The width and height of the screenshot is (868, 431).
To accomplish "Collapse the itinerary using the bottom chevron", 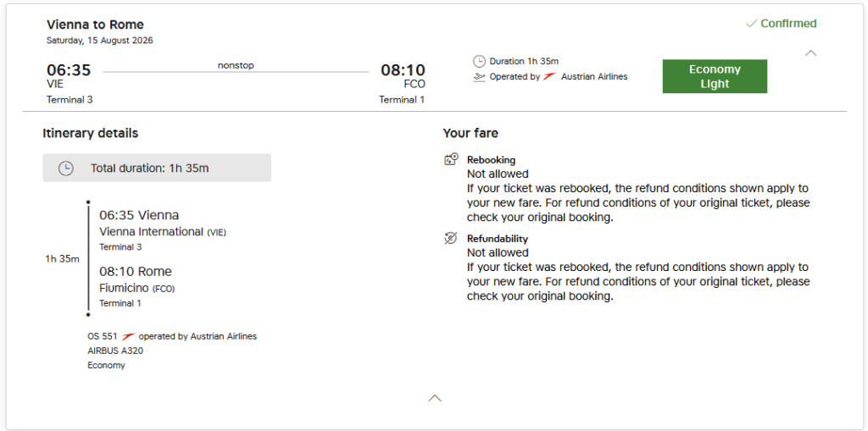I will (x=435, y=397).
